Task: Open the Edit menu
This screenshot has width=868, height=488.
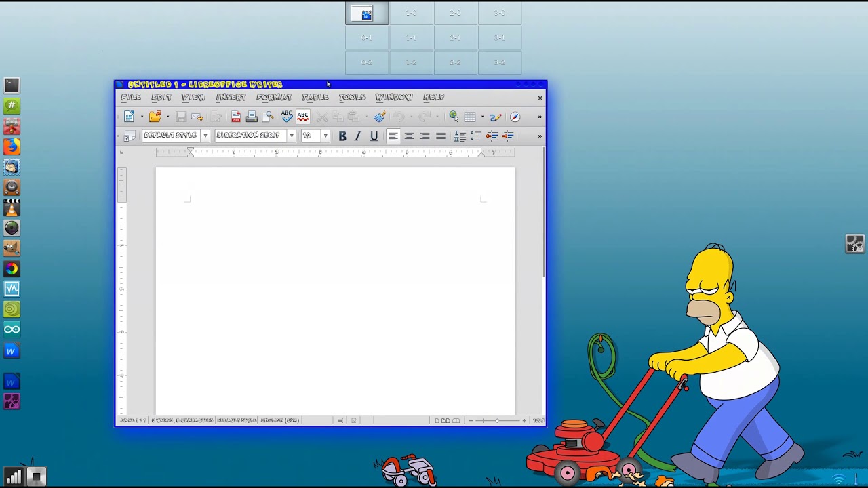Action: point(161,98)
